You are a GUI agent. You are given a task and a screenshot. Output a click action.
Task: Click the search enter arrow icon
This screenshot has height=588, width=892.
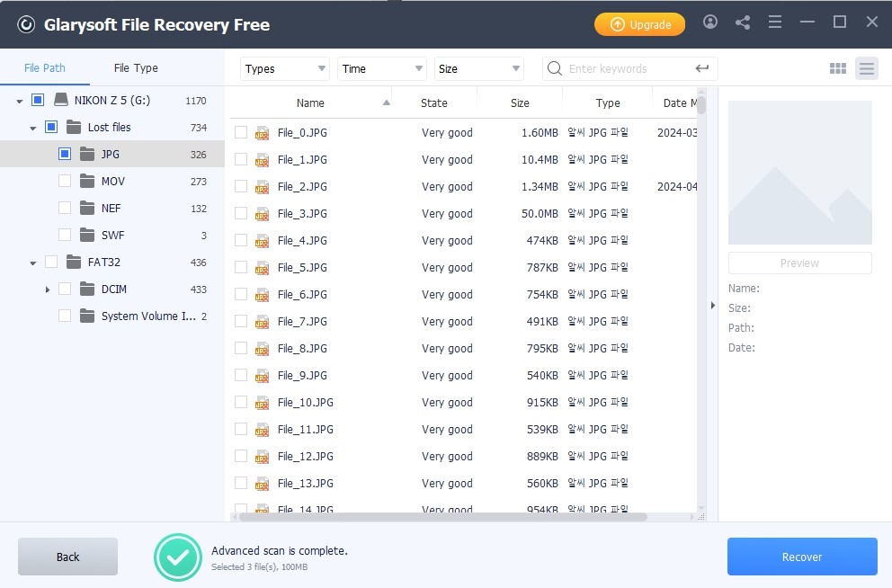coord(702,68)
